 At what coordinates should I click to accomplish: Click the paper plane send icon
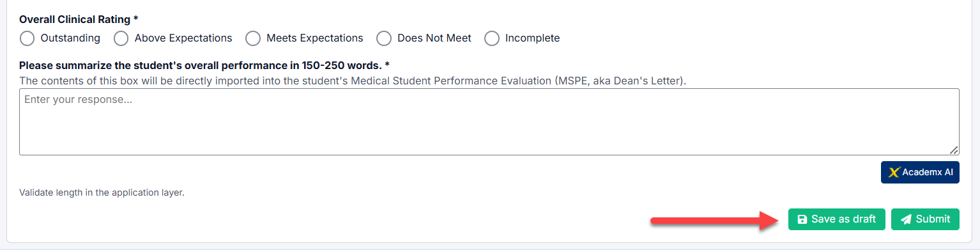point(906,219)
